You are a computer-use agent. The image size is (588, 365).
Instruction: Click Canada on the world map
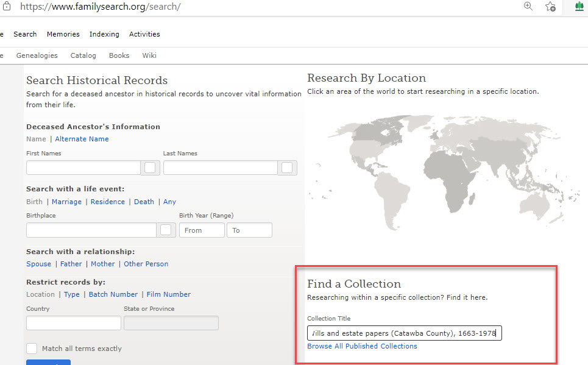coord(375,132)
